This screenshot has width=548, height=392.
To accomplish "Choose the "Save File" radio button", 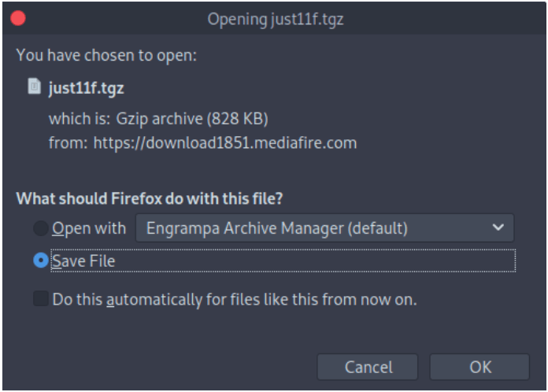I will pyautogui.click(x=41, y=261).
